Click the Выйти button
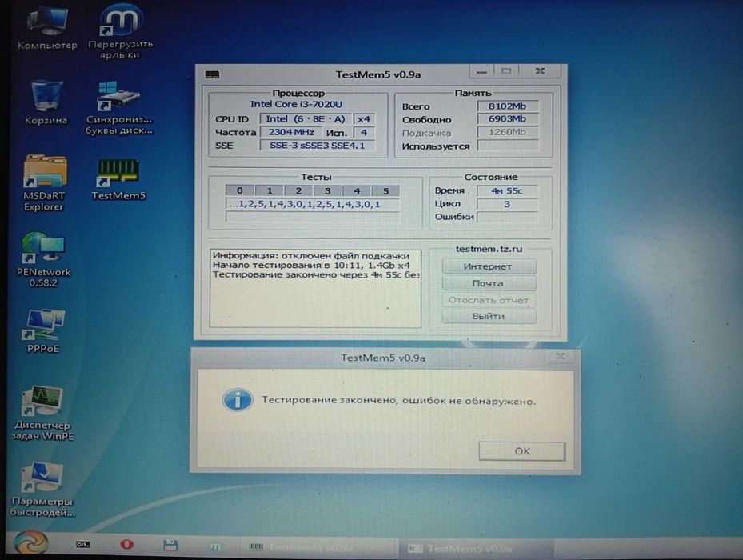Image resolution: width=743 pixels, height=560 pixels. (489, 316)
